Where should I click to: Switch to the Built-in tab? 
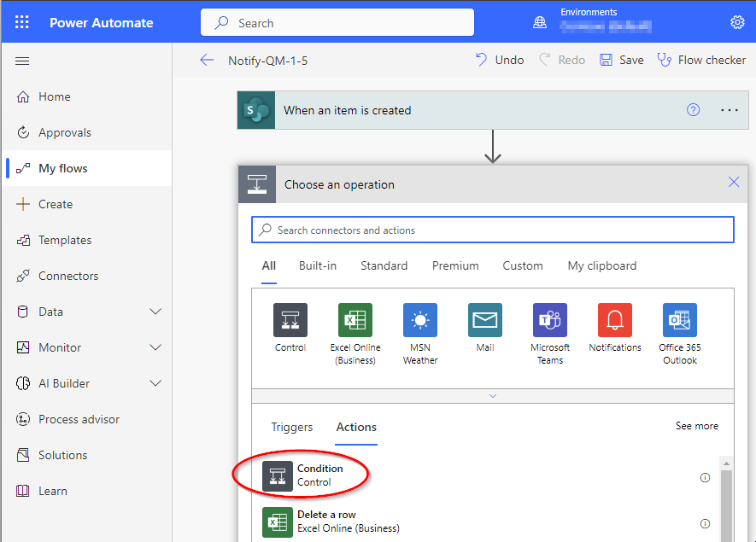pos(318,266)
